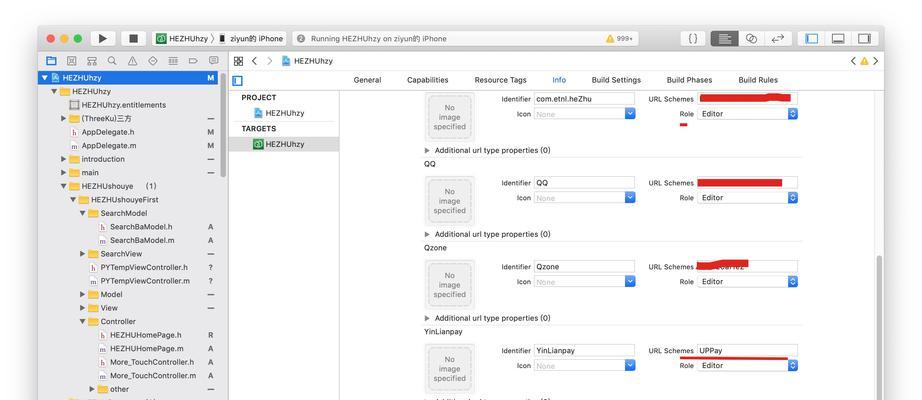Expand QQ additional url type properties
The width and height of the screenshot is (922, 400).
coord(427,234)
